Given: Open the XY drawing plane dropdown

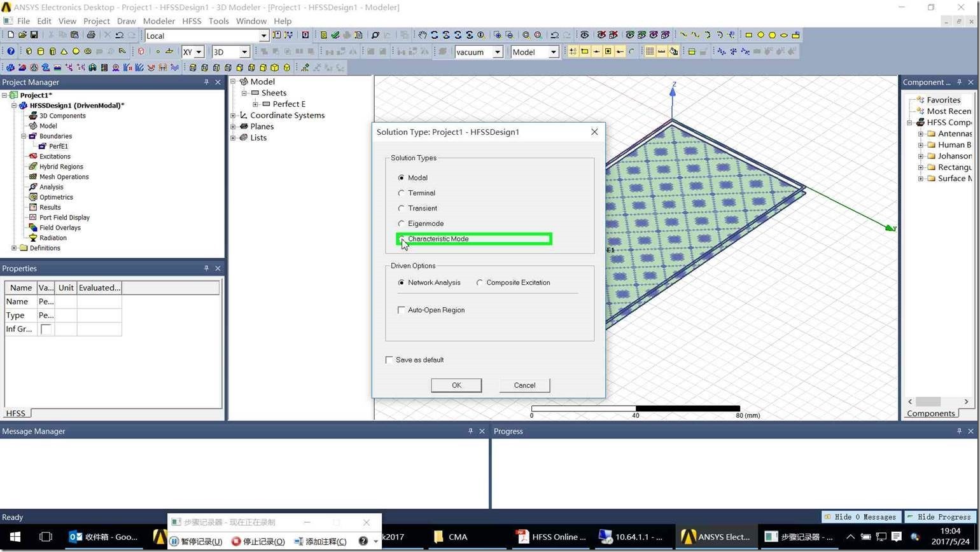Looking at the screenshot, I should [x=199, y=52].
